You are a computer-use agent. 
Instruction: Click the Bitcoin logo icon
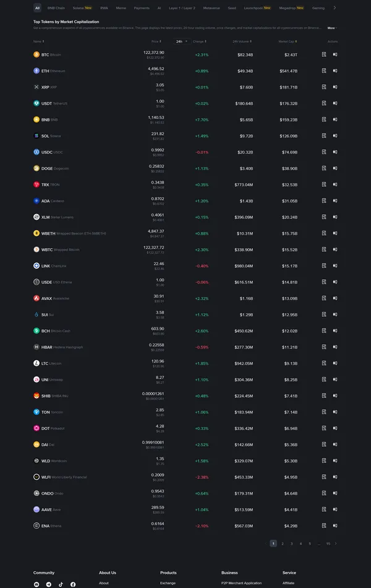[36, 54]
